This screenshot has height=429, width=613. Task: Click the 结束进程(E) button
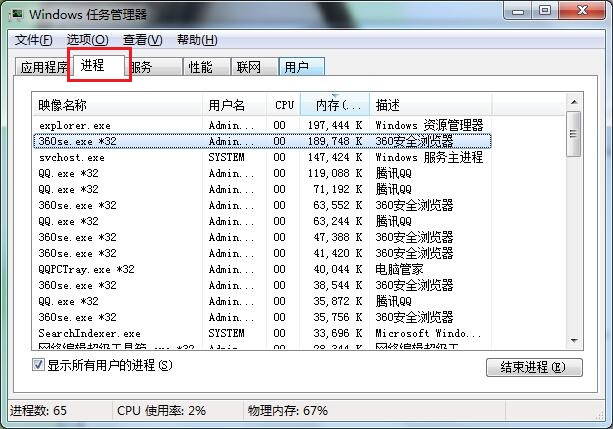coord(534,367)
